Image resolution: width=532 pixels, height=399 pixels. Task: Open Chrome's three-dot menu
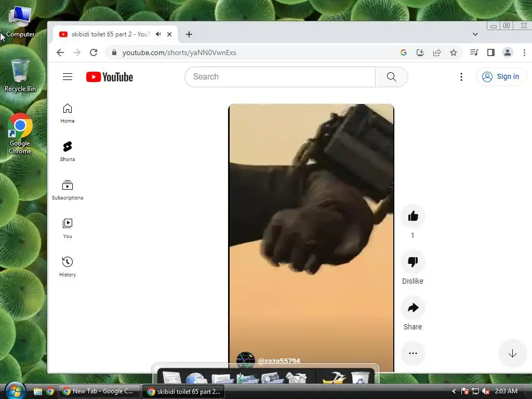coord(524,52)
